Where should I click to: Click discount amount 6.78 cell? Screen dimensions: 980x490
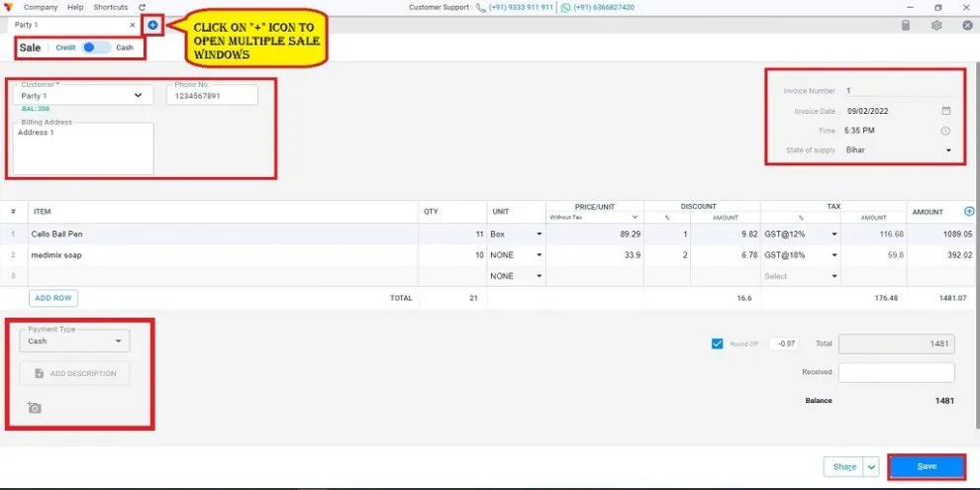(x=725, y=255)
